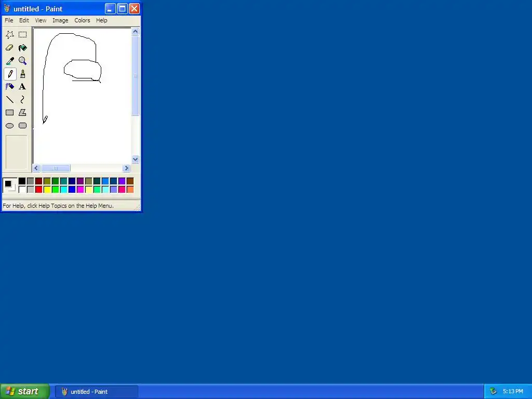This screenshot has height=399, width=532.
Task: Pick the orange swatch
Action: click(x=130, y=189)
